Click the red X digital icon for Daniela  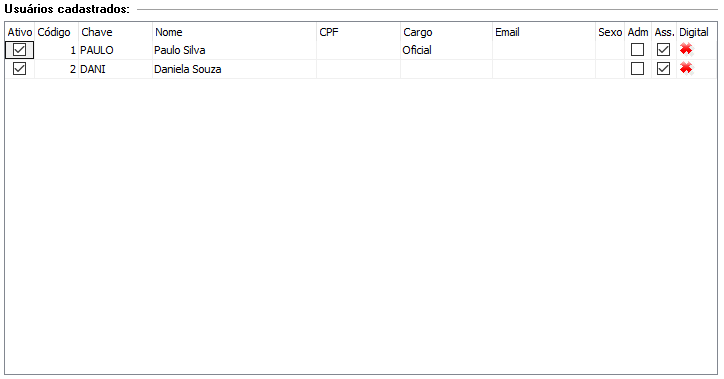point(686,69)
